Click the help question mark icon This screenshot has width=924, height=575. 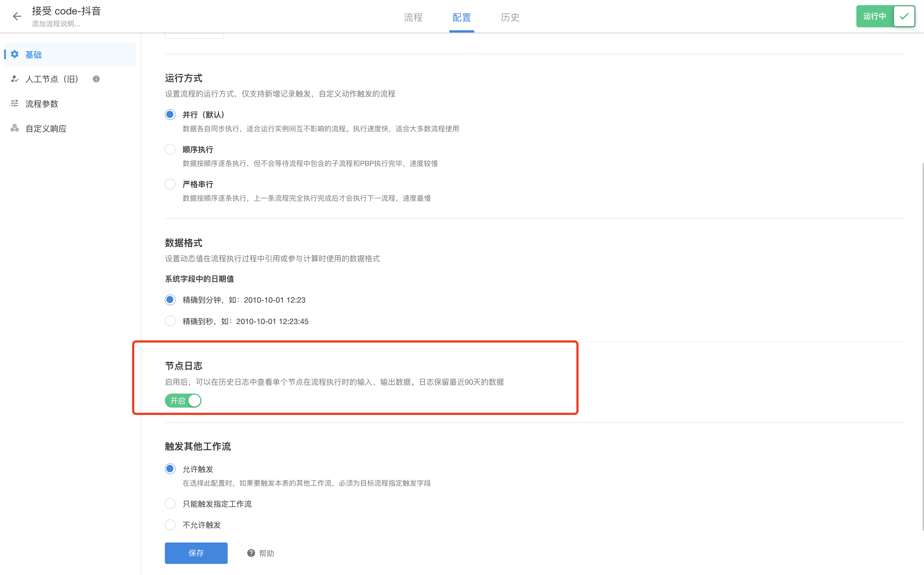251,553
